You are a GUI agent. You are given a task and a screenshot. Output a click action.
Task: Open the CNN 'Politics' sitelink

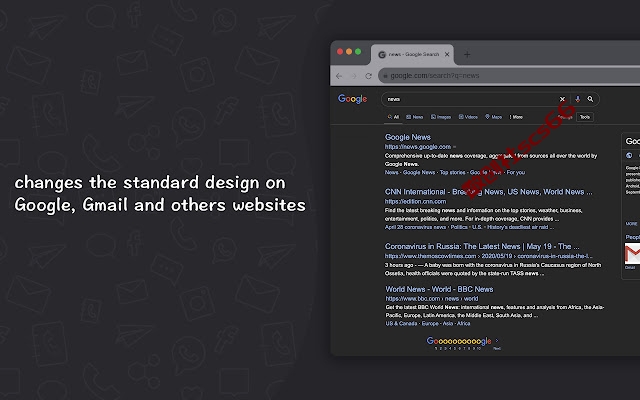[459, 227]
